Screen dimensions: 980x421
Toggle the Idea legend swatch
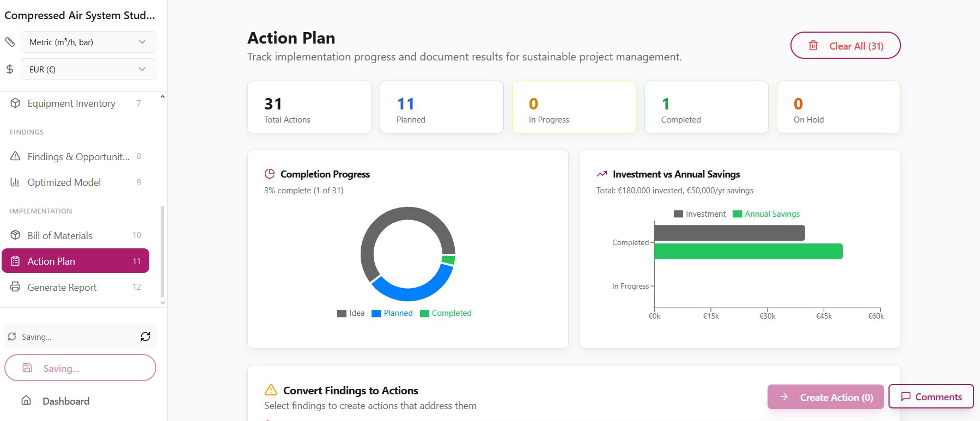[342, 313]
